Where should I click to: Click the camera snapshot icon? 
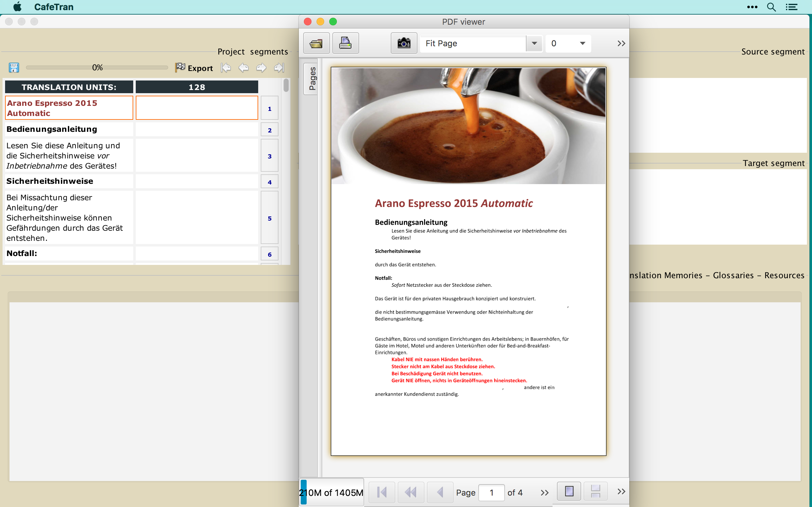click(x=404, y=43)
